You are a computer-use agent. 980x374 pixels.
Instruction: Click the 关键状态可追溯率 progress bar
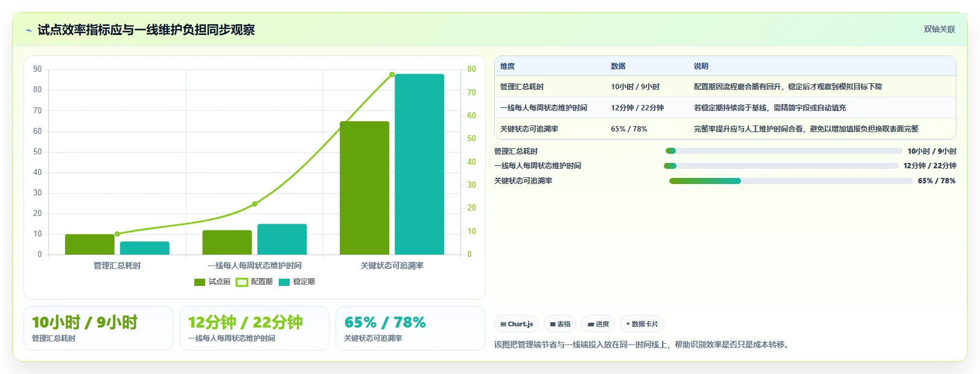[791, 181]
